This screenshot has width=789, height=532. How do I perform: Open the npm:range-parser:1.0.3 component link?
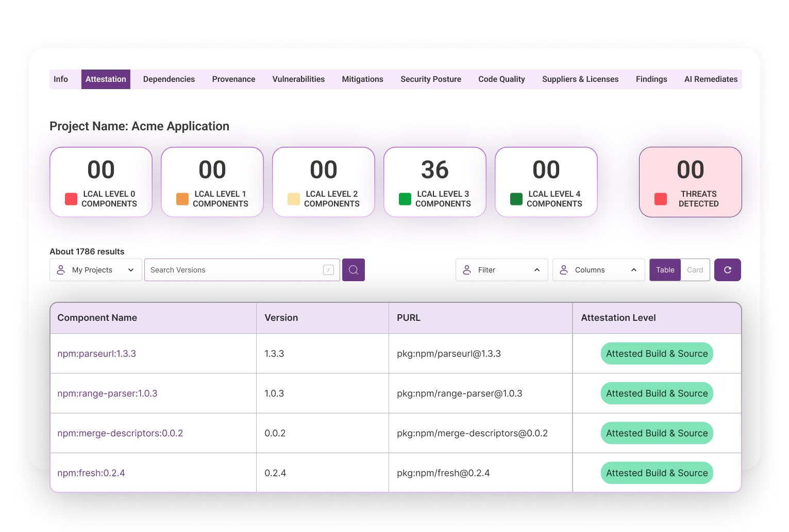(x=107, y=393)
